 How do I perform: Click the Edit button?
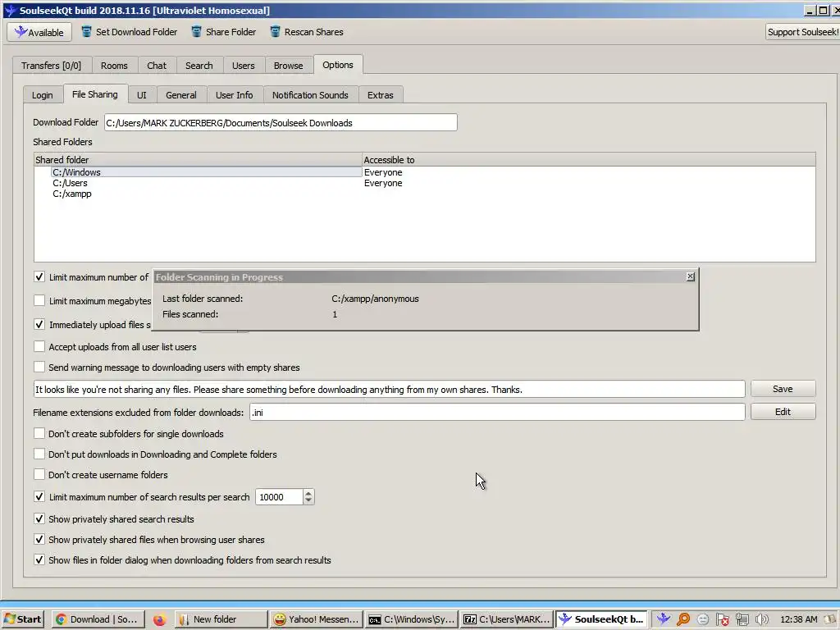pyautogui.click(x=783, y=412)
